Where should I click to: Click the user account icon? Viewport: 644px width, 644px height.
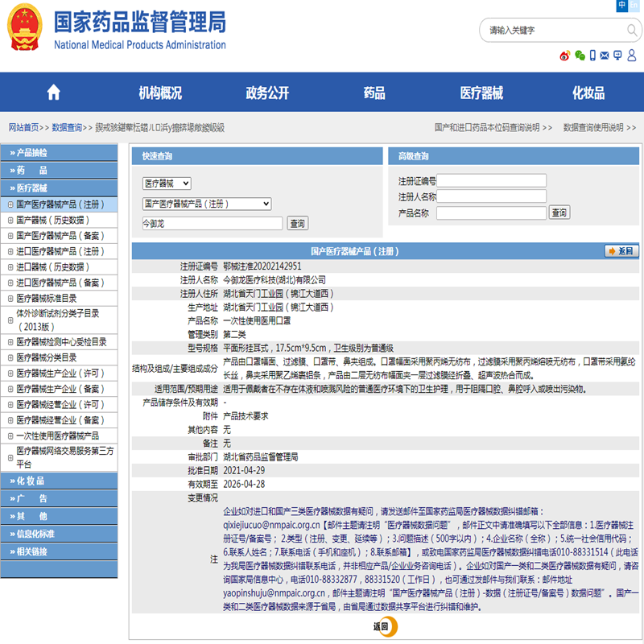632,55
